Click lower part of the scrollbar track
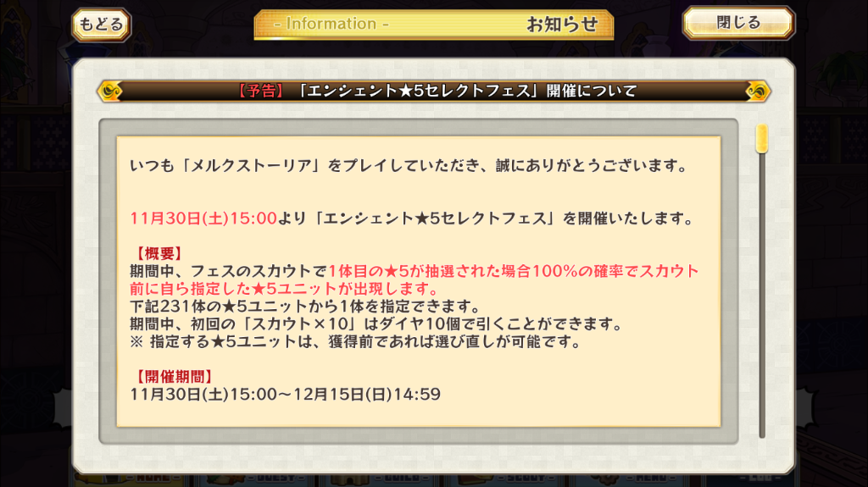The width and height of the screenshot is (868, 487). [x=762, y=360]
